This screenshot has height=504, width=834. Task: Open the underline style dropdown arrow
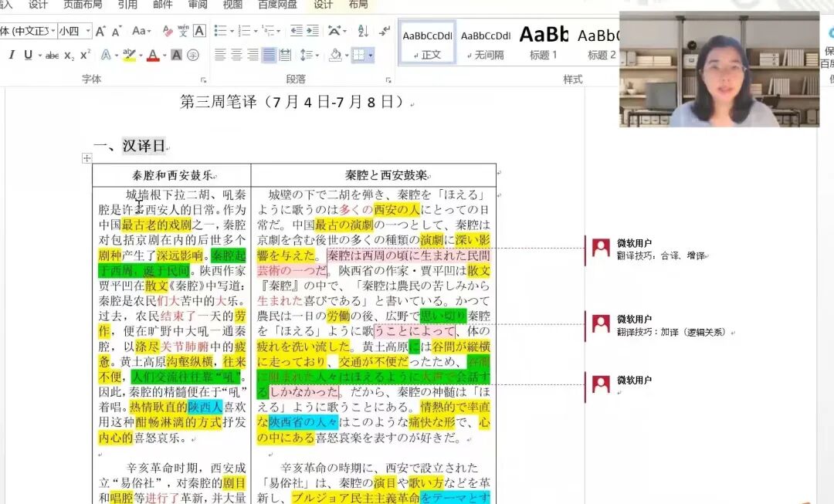click(x=40, y=55)
